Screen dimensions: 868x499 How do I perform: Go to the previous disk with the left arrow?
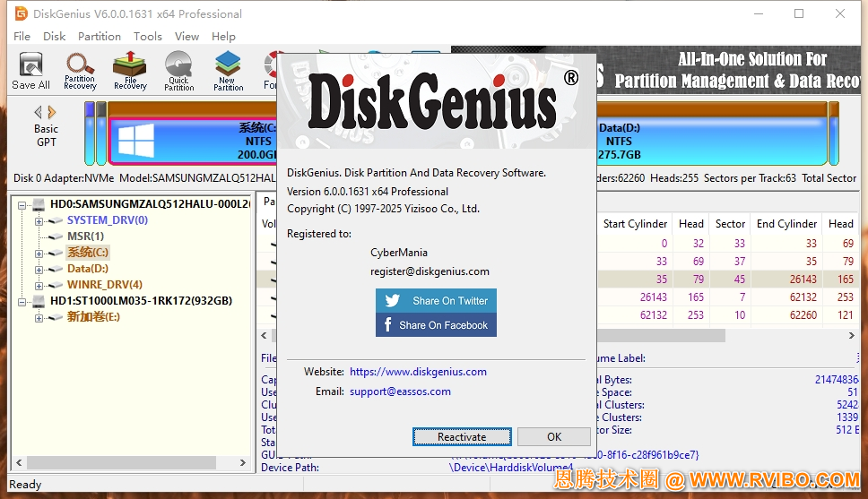pos(38,112)
